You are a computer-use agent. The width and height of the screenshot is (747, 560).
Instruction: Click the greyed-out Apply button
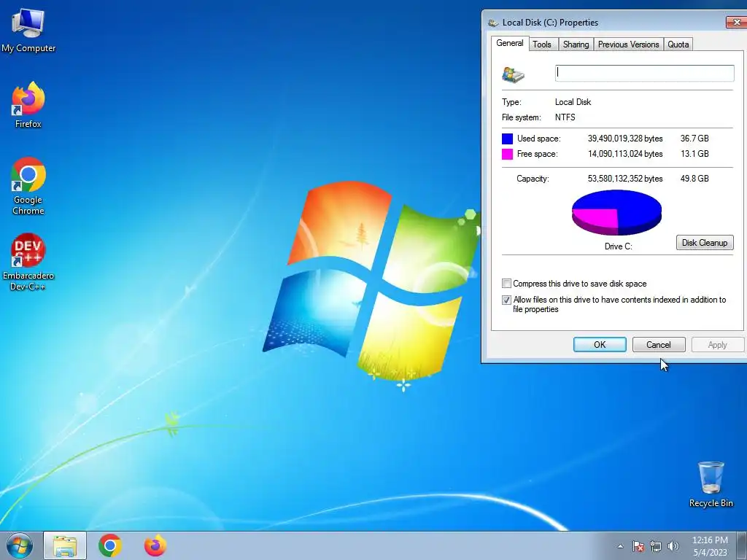tap(718, 345)
